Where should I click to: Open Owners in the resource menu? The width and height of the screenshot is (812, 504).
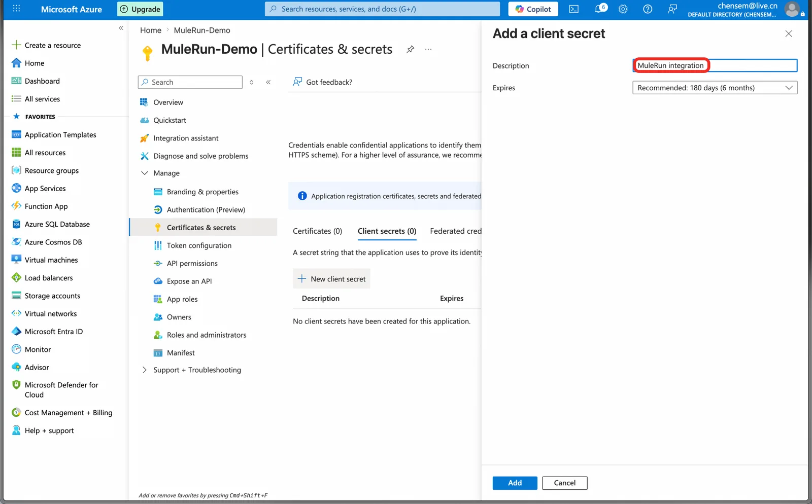tap(179, 317)
